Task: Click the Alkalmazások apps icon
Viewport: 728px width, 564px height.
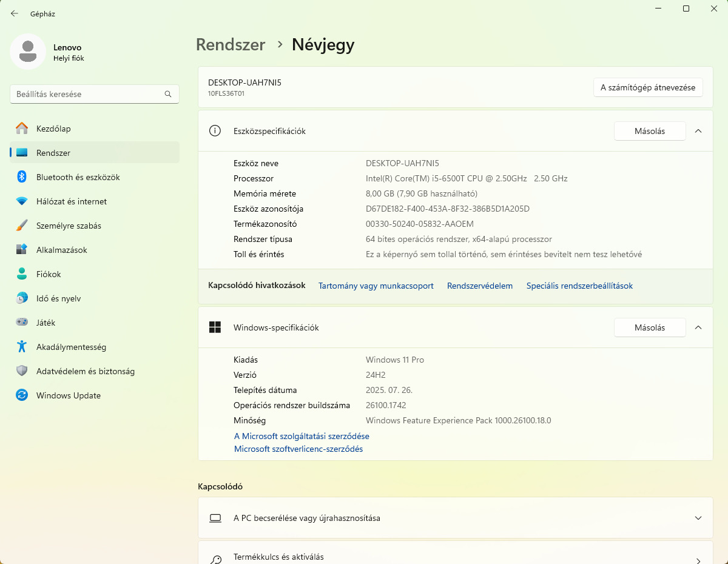Action: pos(22,250)
